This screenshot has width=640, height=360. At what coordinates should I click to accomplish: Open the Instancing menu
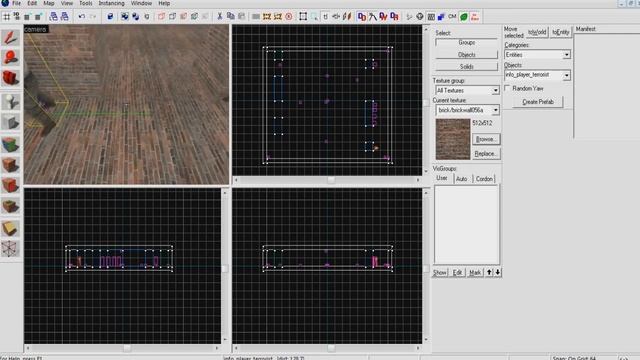[111, 3]
